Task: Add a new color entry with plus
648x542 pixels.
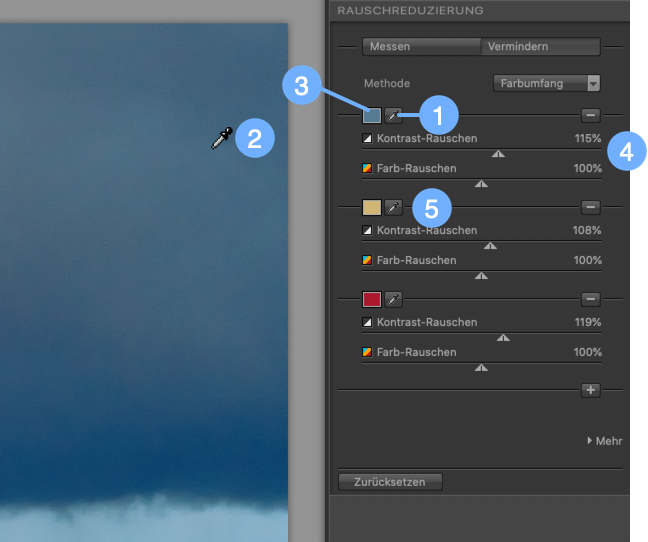Action: (x=591, y=390)
